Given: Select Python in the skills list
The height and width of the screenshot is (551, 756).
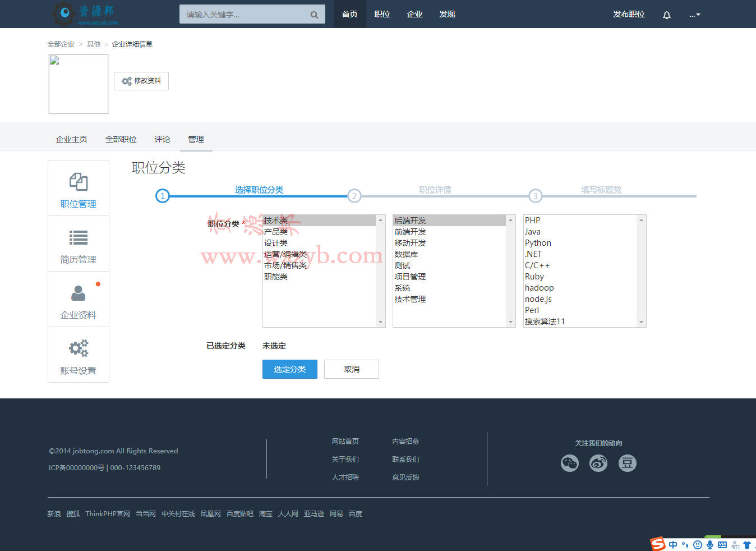Looking at the screenshot, I should coord(580,243).
